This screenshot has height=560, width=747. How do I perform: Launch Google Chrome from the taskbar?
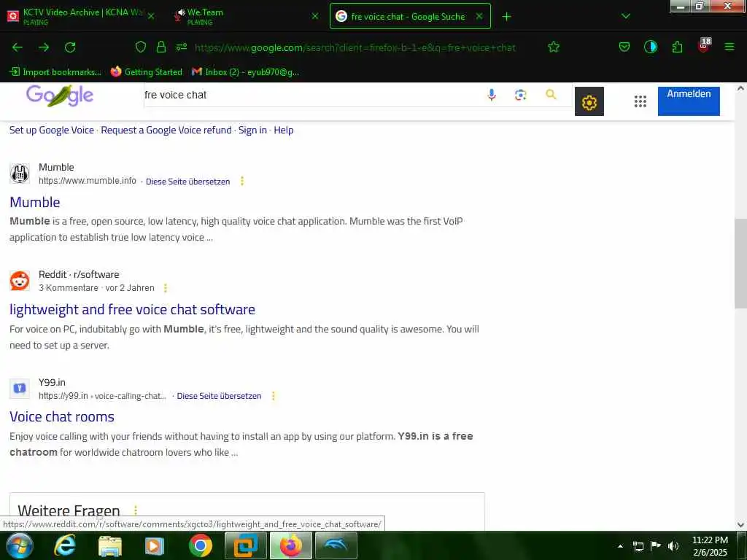click(x=200, y=545)
